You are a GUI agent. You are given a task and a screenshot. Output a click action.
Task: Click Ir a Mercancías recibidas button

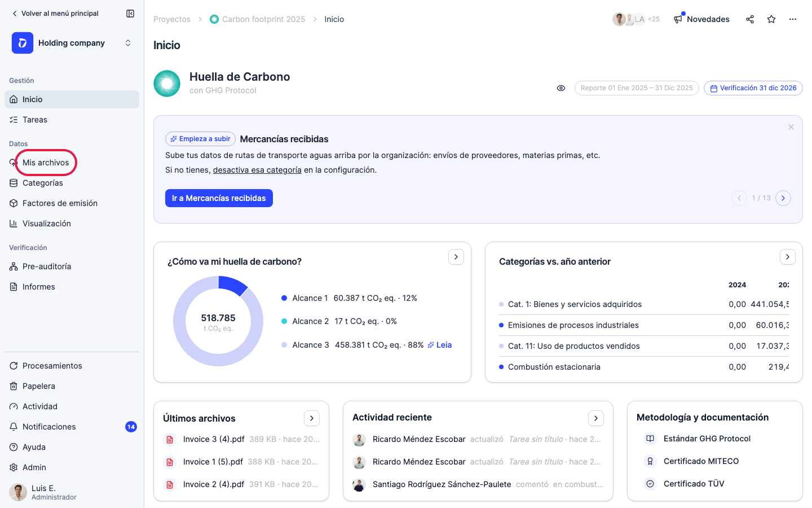coord(219,198)
